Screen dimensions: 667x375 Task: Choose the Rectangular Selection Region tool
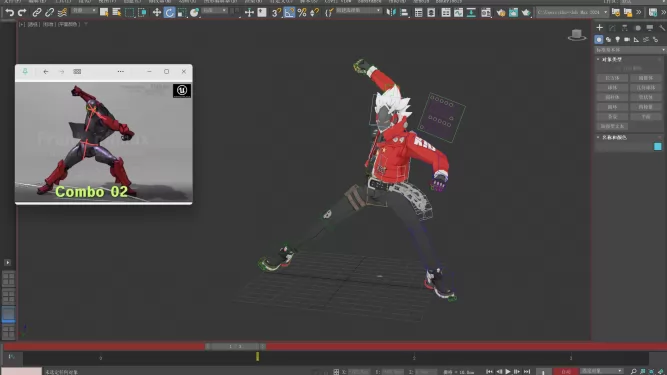[x=129, y=12]
